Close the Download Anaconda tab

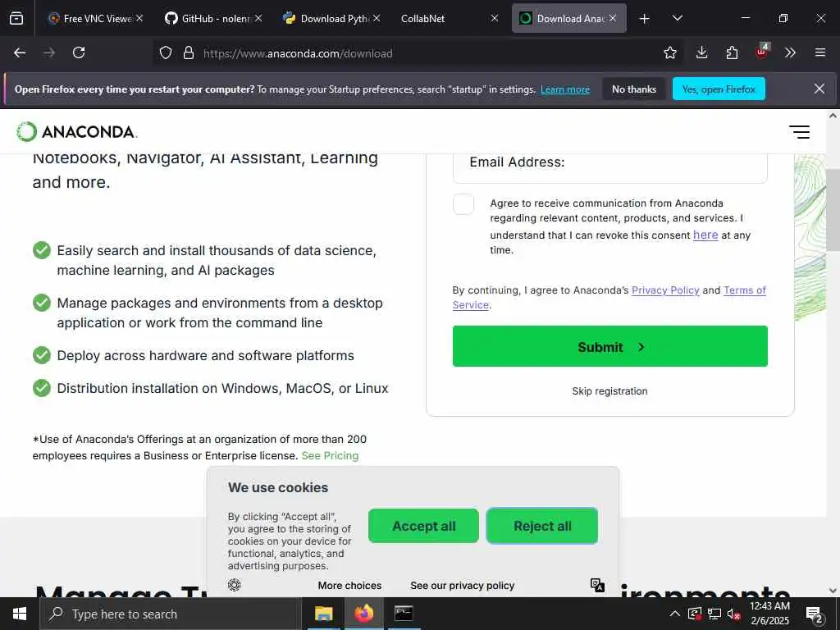[x=613, y=18]
